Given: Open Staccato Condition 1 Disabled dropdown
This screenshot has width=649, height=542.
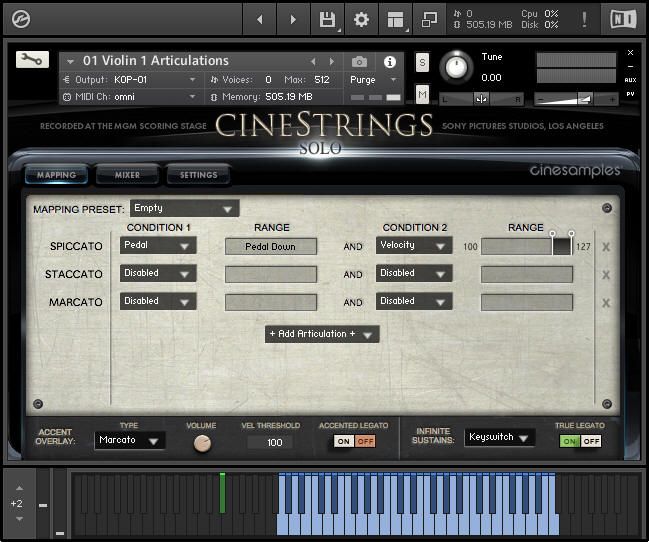Looking at the screenshot, I should coord(158,273).
